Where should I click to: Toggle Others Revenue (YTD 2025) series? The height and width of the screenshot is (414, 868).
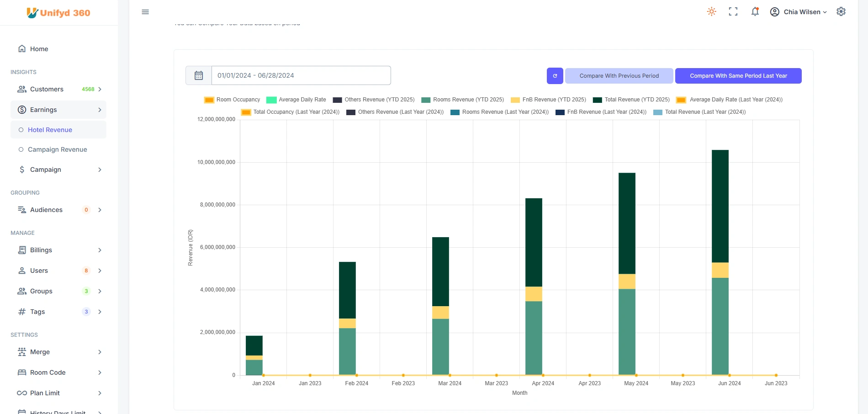pyautogui.click(x=374, y=100)
